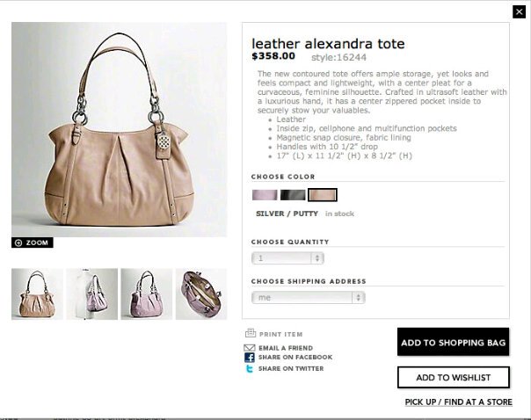This screenshot has height=420, width=531.
Task: Click Add to Wishlist button
Action: [x=453, y=377]
